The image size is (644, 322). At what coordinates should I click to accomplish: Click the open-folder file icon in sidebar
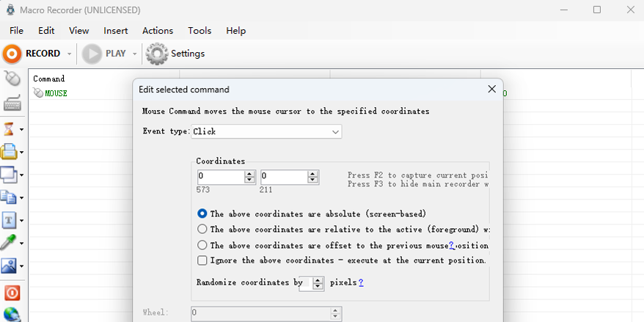pos(9,152)
